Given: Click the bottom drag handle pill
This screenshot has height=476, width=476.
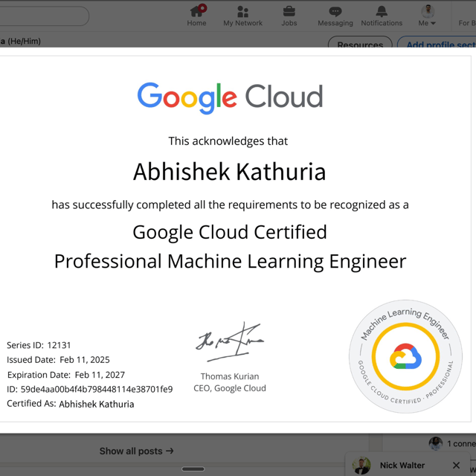Looking at the screenshot, I should click(193, 469).
